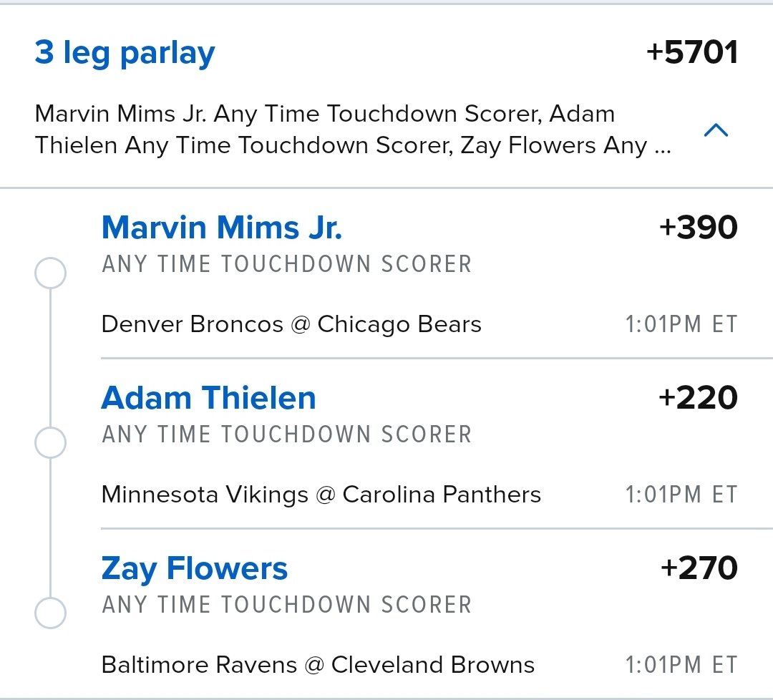This screenshot has height=700, width=773.
Task: Click the Adam Thielen leg status circle
Action: [x=50, y=442]
